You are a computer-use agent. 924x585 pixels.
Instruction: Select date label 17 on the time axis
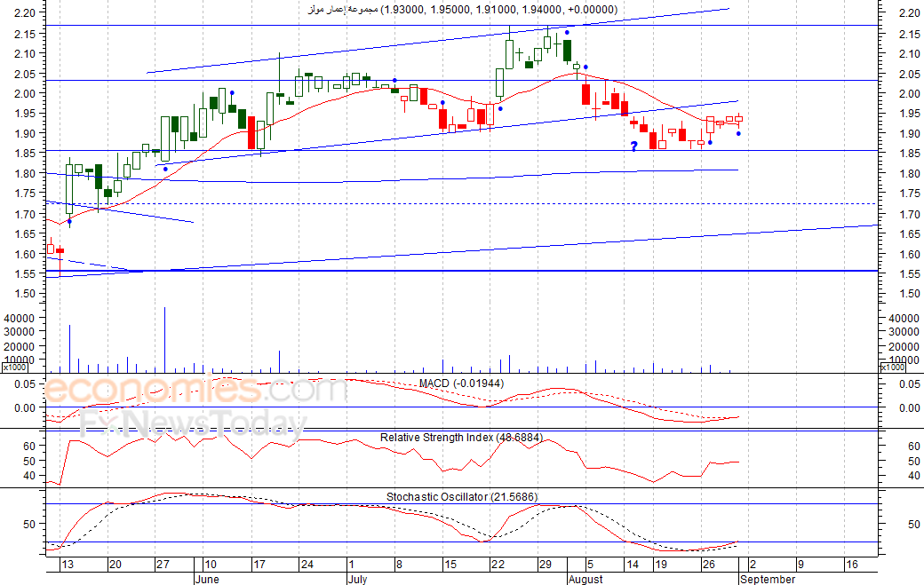[259, 565]
